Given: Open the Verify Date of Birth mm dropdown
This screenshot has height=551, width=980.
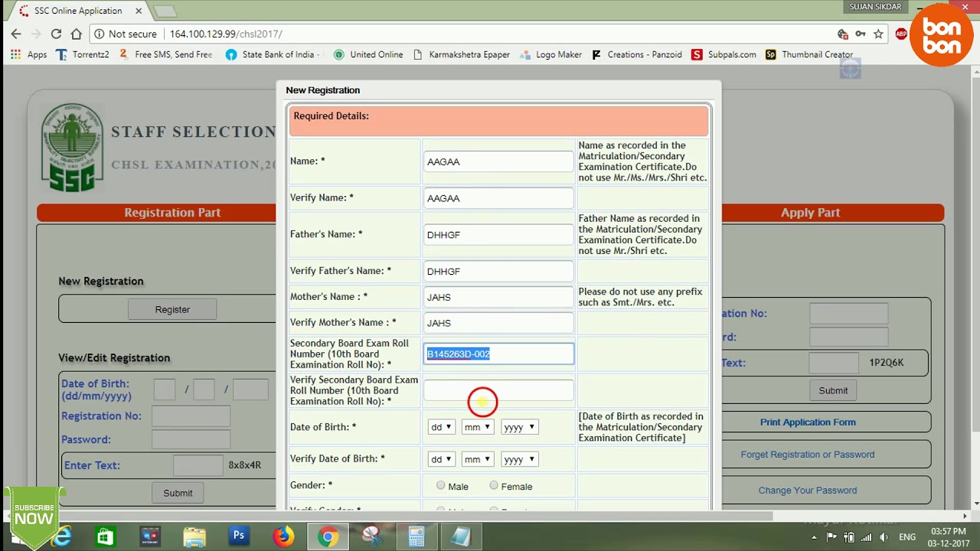Looking at the screenshot, I should (x=477, y=459).
